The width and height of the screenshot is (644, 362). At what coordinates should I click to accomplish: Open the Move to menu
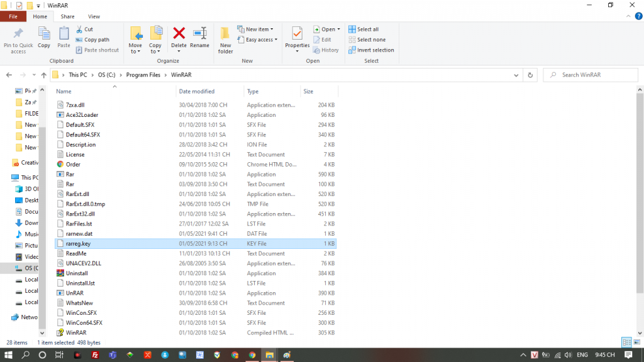pyautogui.click(x=135, y=40)
